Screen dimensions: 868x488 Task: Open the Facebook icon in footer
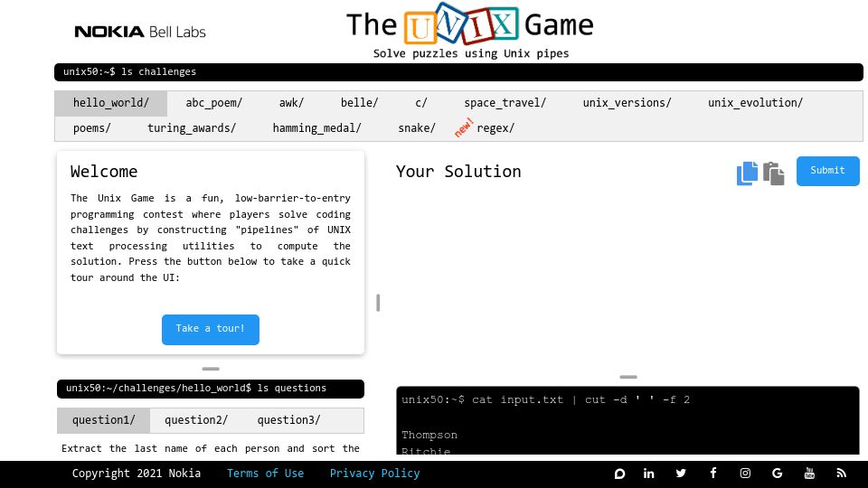click(x=713, y=473)
